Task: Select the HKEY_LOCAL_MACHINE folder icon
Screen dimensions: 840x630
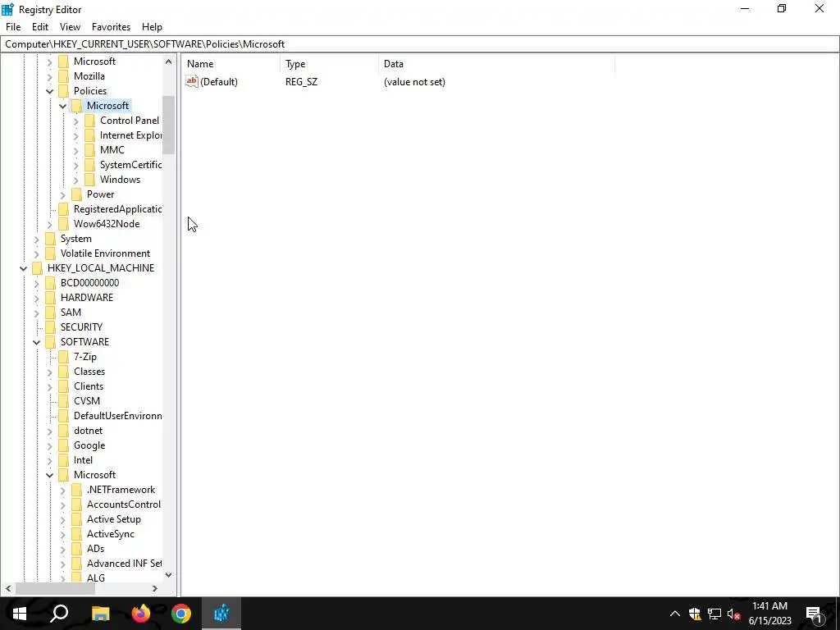Action: [38, 268]
